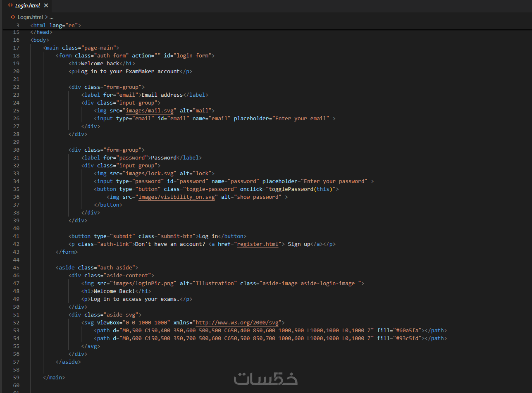532x393 pixels.
Task: Click line number 30 in the gutter
Action: pos(16,150)
